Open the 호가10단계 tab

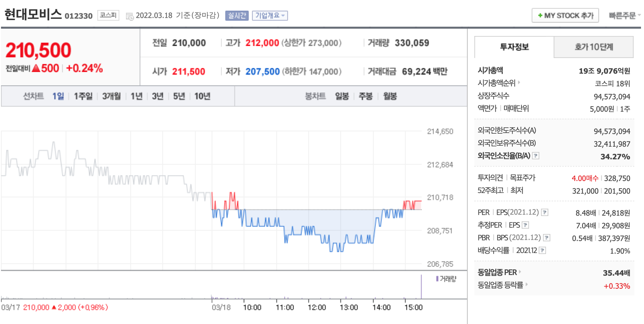[x=594, y=47]
